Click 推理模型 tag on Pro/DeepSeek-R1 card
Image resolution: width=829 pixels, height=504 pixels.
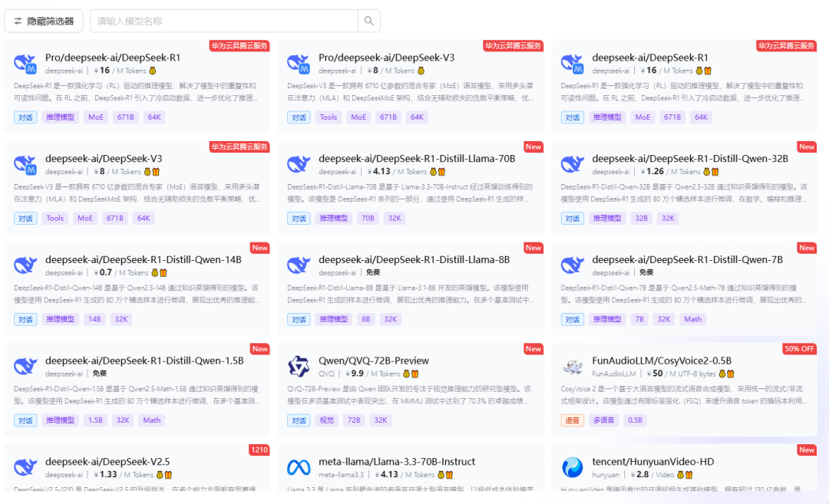[61, 117]
